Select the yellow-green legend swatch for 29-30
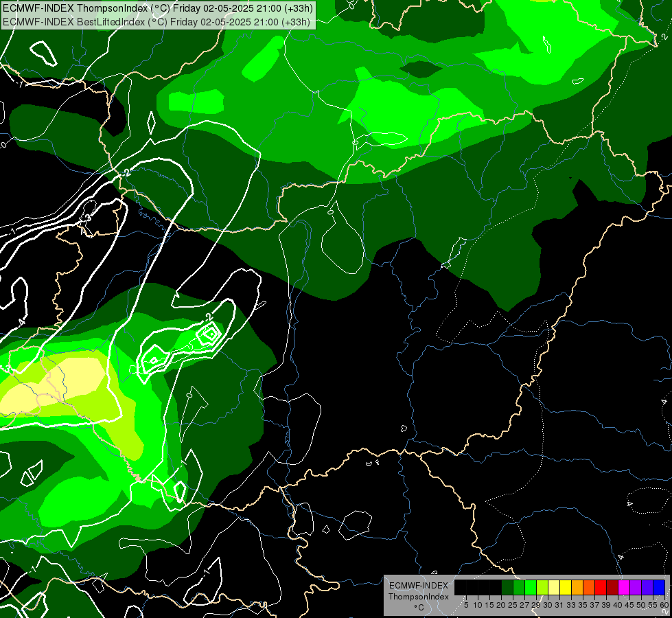672x618 pixels. pyautogui.click(x=542, y=588)
